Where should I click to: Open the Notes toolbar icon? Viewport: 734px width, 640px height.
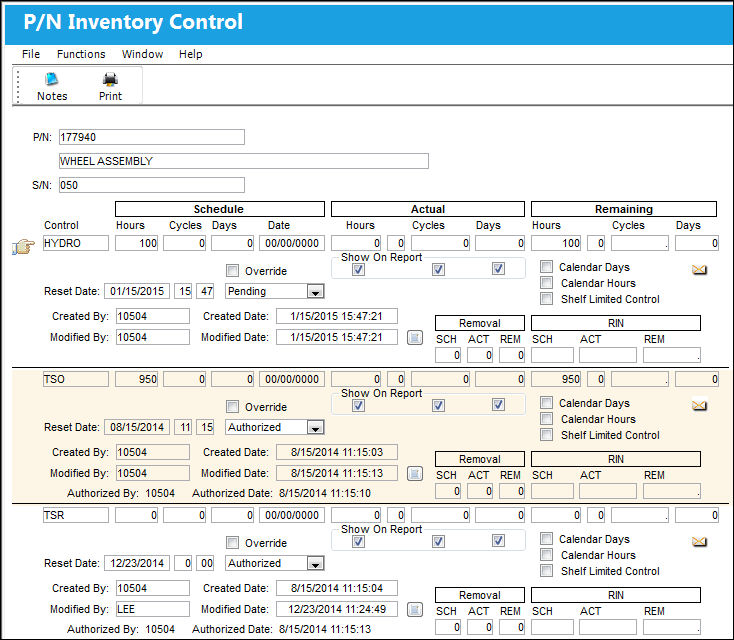pyautogui.click(x=51, y=86)
